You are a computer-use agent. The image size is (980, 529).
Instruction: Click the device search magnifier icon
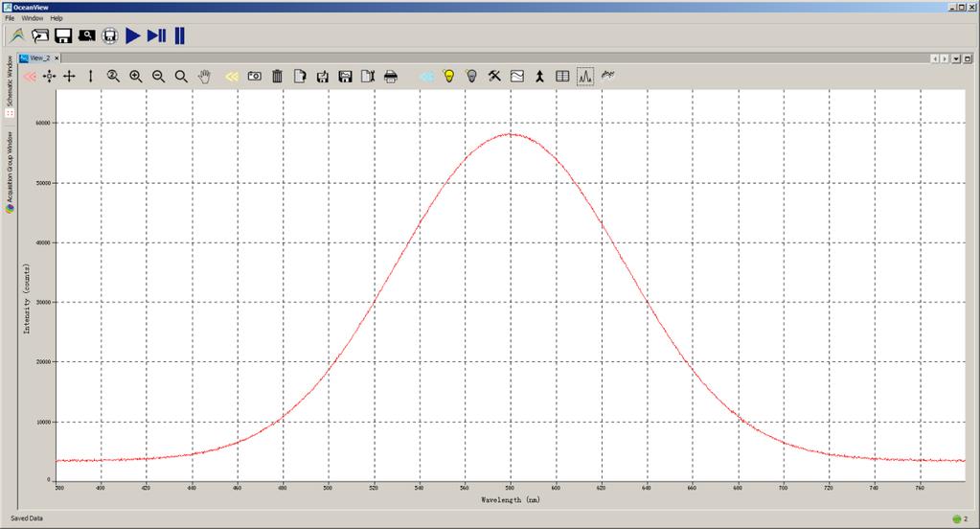click(x=86, y=35)
